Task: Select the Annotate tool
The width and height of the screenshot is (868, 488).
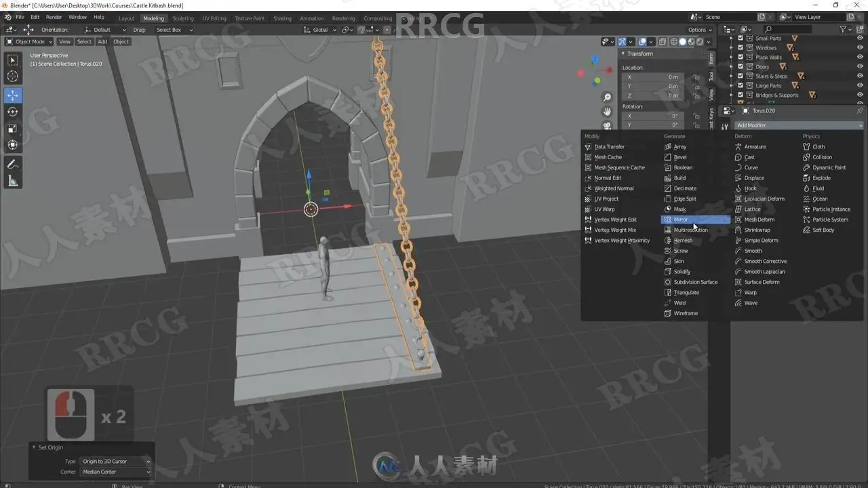Action: coord(13,164)
